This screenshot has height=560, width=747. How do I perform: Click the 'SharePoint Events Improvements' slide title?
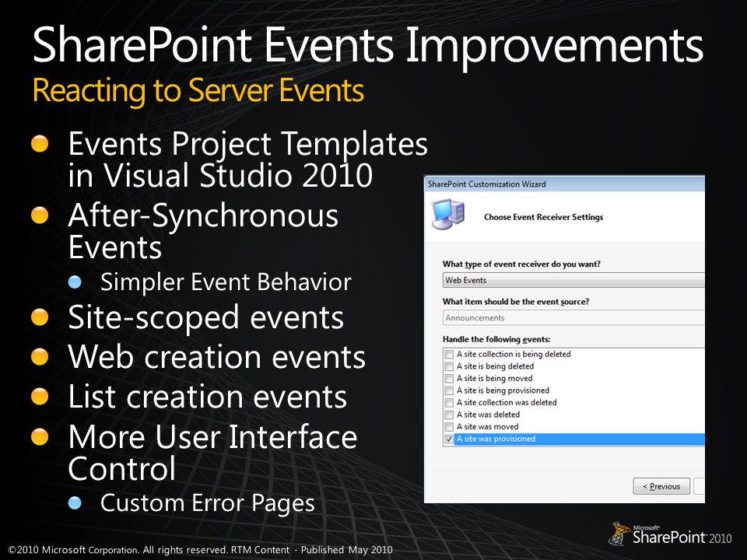[x=368, y=45]
